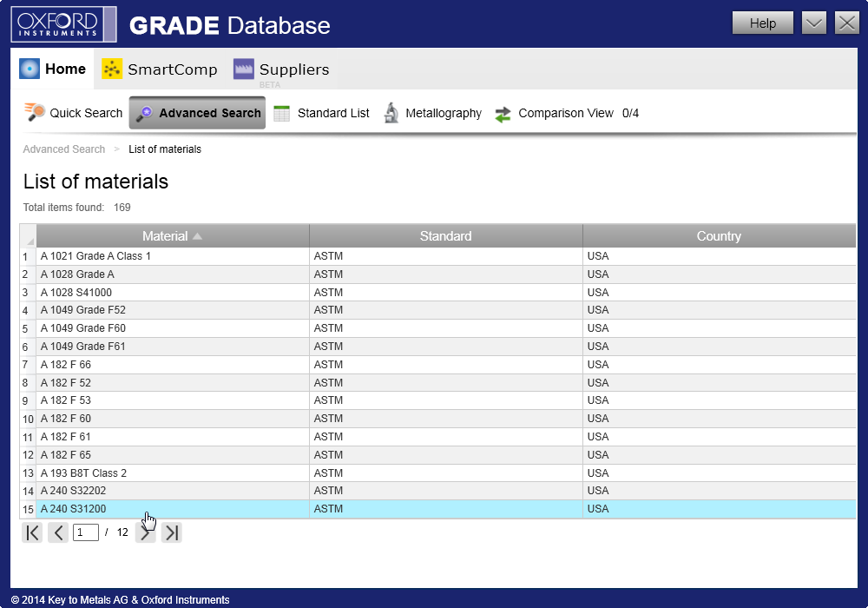Select material A 240 S32202
Screen dimensions: 868x608
point(437,491)
